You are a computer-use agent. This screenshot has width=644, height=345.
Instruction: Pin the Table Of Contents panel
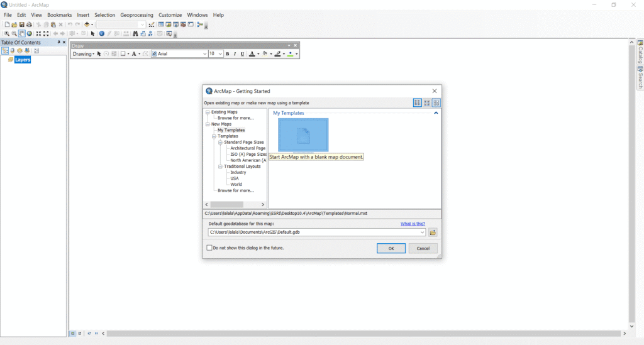(58, 42)
